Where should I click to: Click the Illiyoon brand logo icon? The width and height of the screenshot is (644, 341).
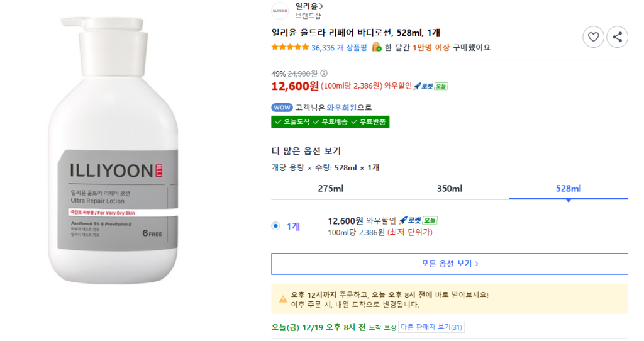point(280,11)
